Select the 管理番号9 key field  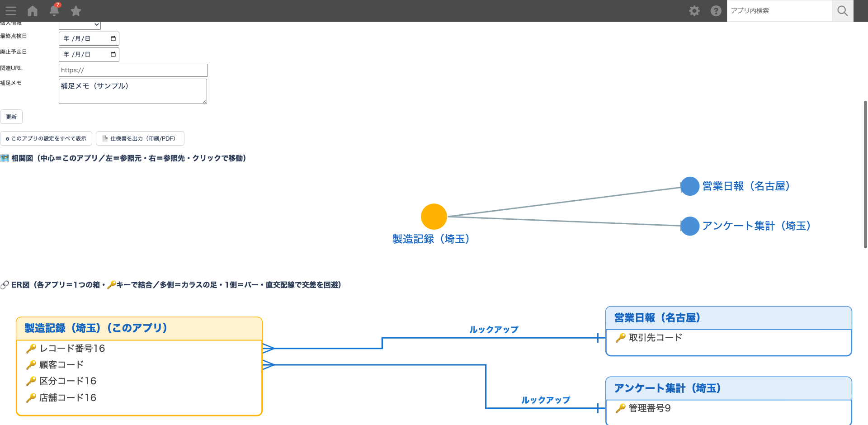[x=643, y=408]
